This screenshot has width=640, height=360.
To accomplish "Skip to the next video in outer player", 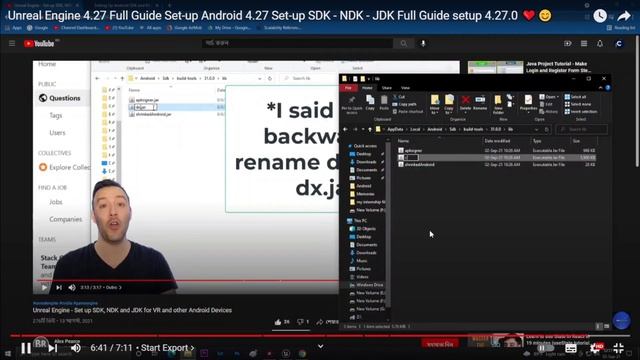I will 53,348.
